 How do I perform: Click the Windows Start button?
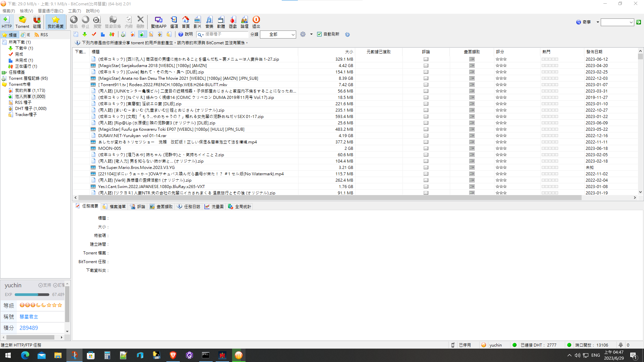coord(8,355)
